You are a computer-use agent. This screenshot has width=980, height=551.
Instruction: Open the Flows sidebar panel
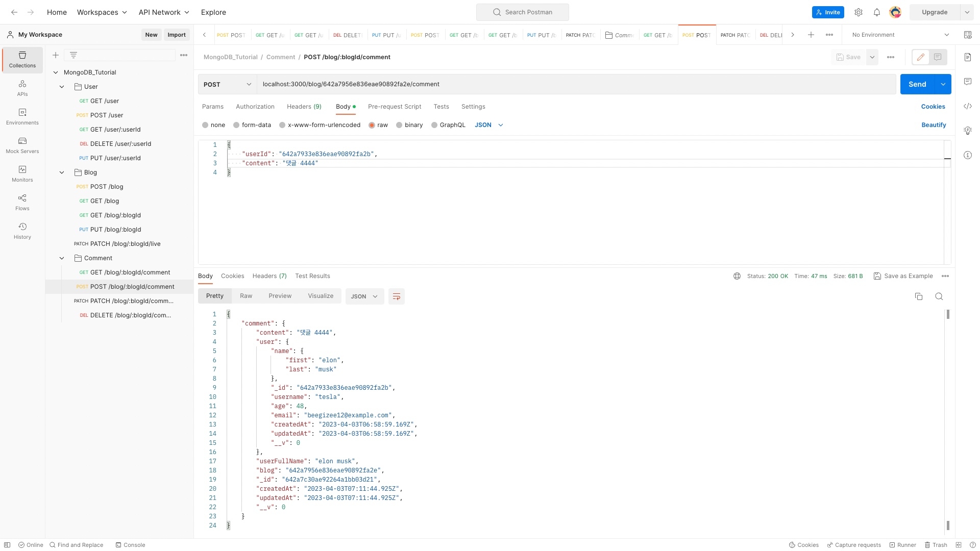pos(22,203)
